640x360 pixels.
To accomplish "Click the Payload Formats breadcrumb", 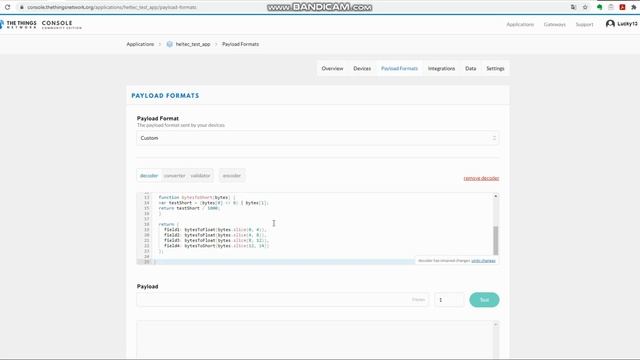I will click(x=240, y=44).
